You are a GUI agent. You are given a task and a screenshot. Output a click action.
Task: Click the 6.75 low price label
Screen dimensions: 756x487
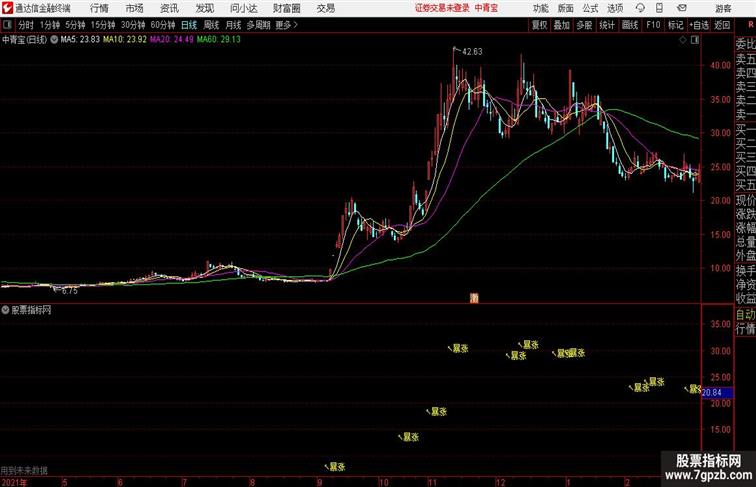click(69, 291)
